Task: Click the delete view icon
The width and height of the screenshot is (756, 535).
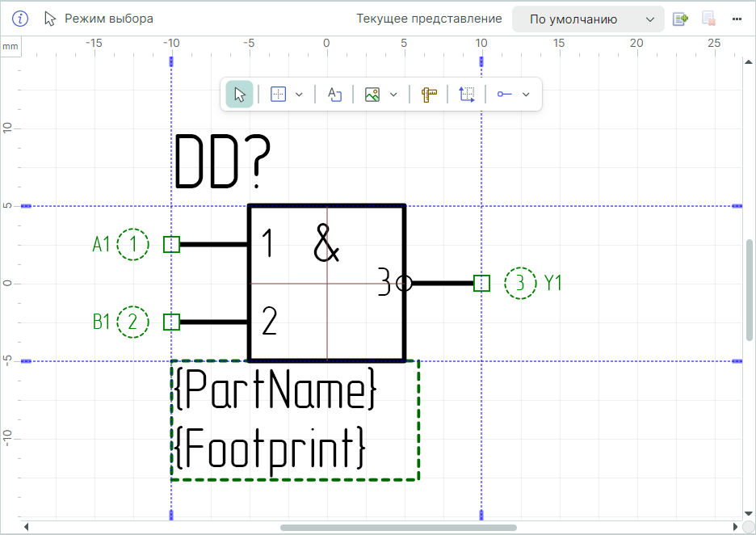Action: pyautogui.click(x=709, y=19)
